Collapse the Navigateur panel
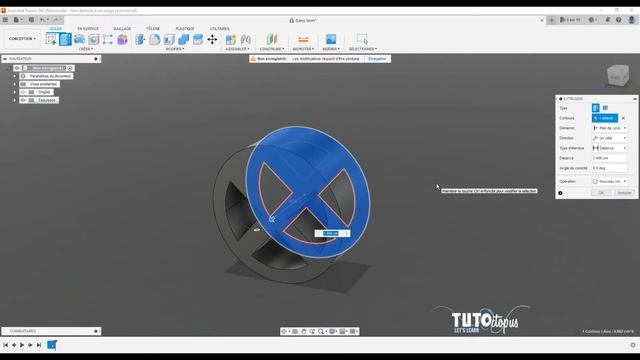 pyautogui.click(x=4, y=59)
